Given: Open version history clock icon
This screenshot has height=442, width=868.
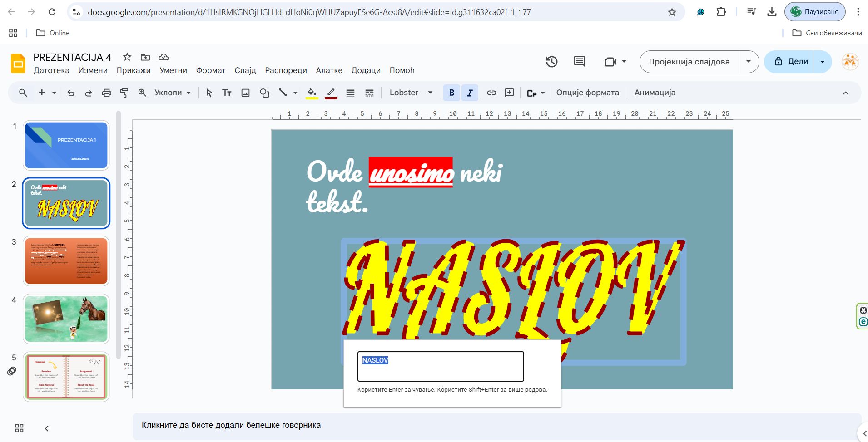Looking at the screenshot, I should coord(551,62).
